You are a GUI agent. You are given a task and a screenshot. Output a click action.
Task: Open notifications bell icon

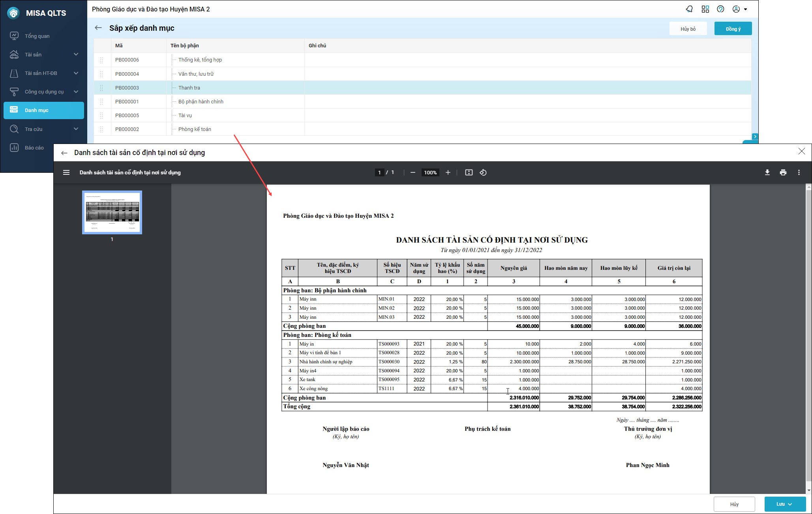click(689, 9)
